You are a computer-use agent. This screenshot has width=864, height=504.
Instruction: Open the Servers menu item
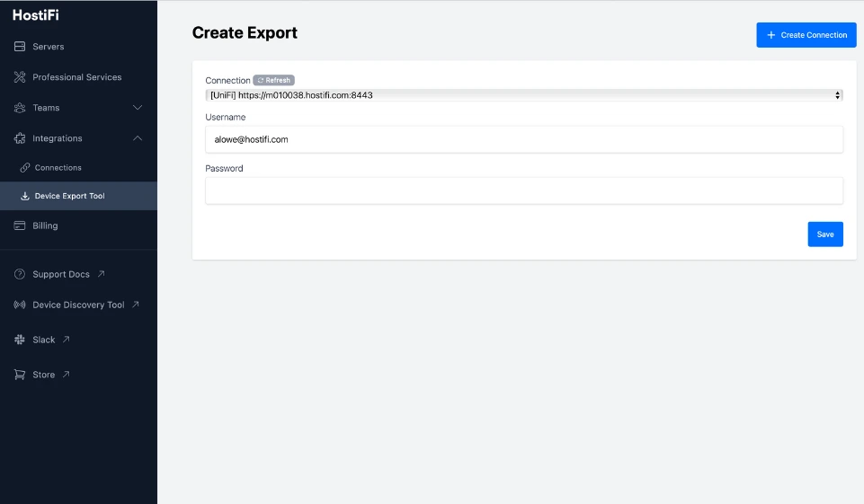click(48, 47)
